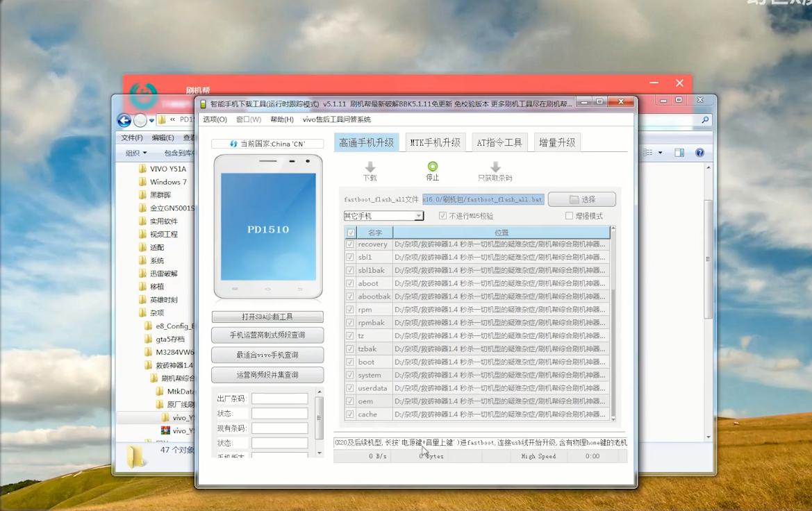Open the 窗口(W) menu
812x511 pixels.
pyautogui.click(x=249, y=119)
